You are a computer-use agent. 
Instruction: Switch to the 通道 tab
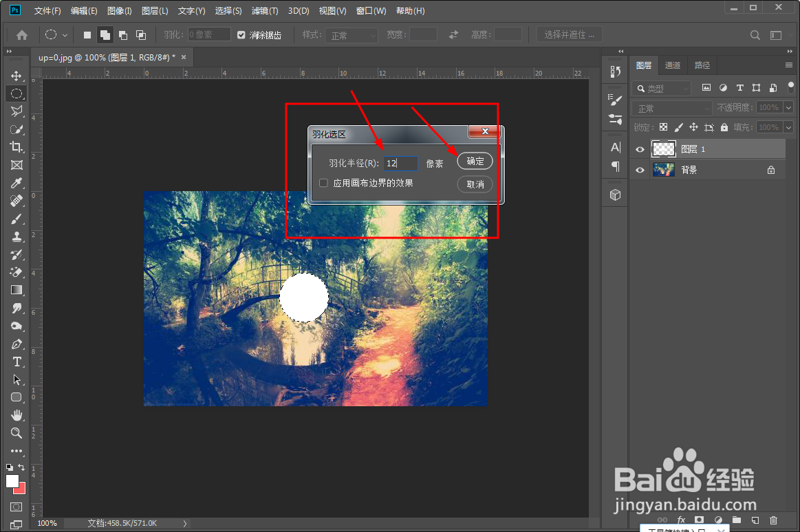(x=673, y=65)
